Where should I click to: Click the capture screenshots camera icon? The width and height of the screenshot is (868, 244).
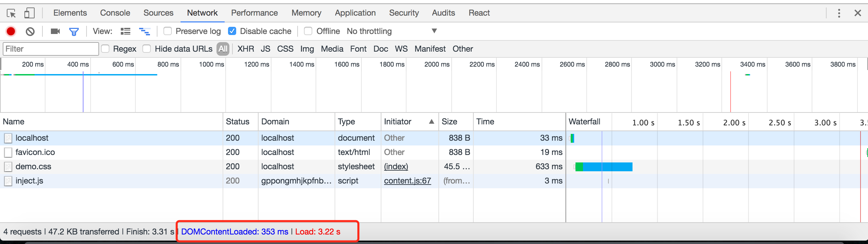pyautogui.click(x=55, y=31)
